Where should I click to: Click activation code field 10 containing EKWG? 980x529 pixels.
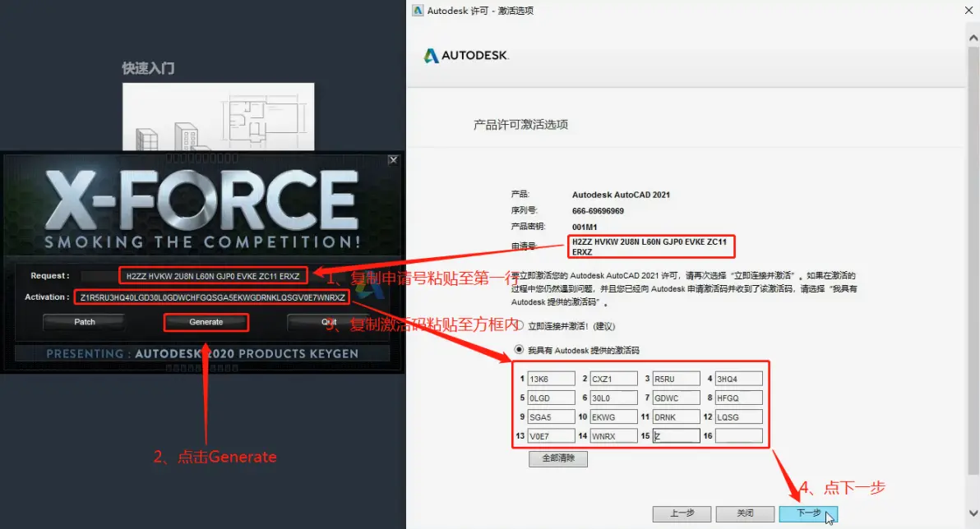coord(614,416)
